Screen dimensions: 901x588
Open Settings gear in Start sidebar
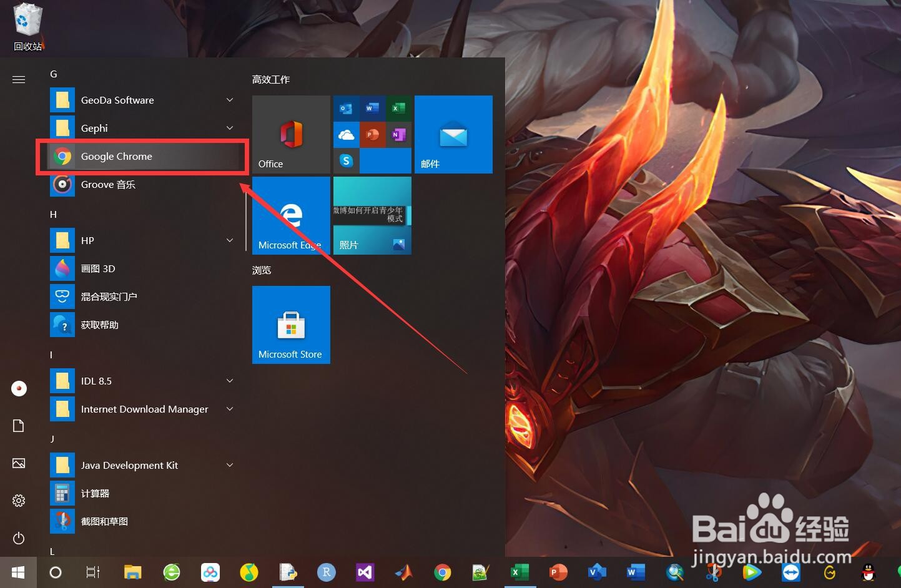click(x=19, y=501)
